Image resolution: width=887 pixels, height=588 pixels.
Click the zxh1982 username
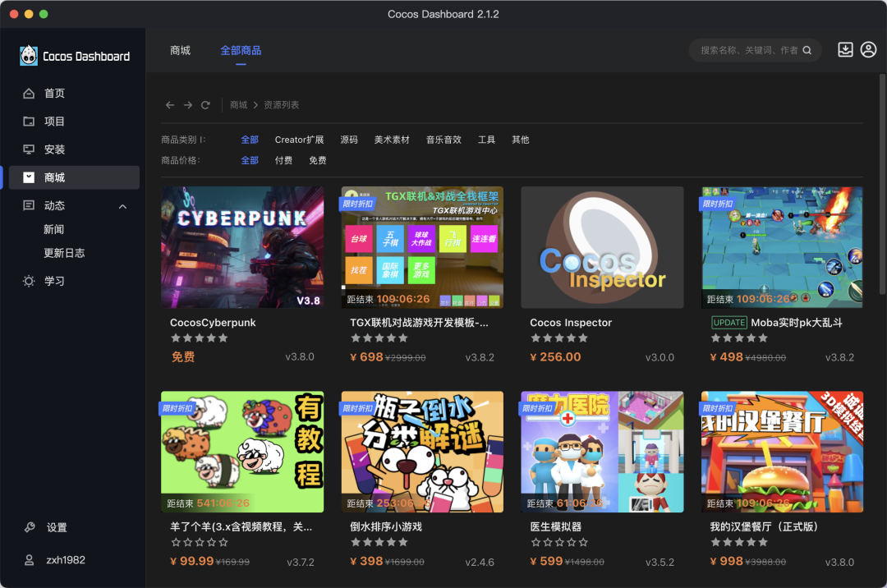[66, 560]
